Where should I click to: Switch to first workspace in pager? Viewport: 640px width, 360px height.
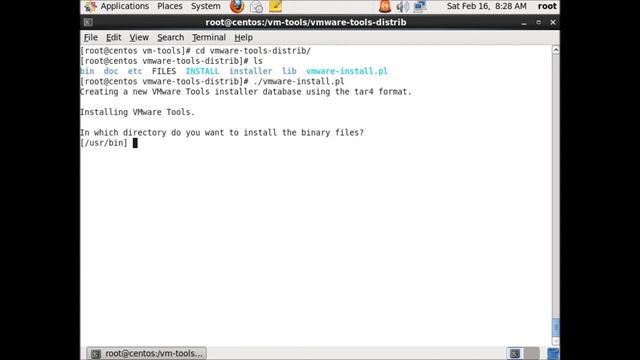(515, 353)
